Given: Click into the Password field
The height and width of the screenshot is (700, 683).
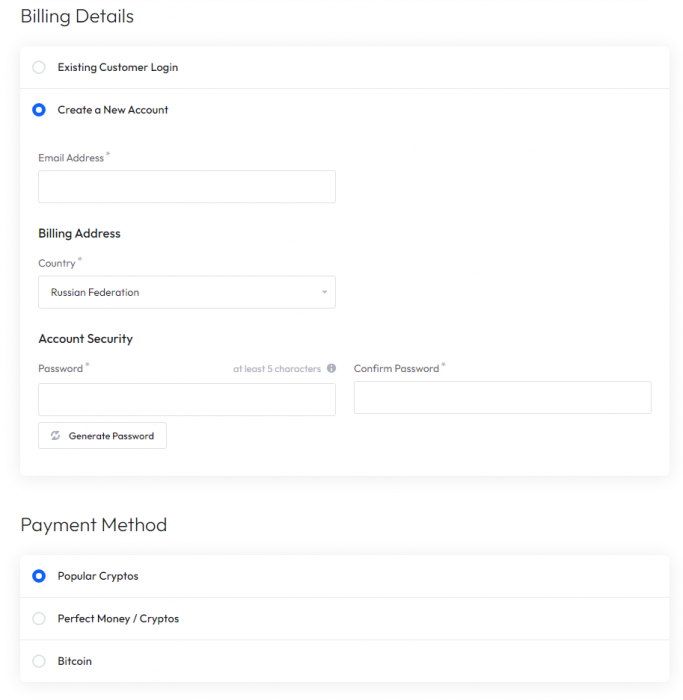Looking at the screenshot, I should tap(186, 399).
